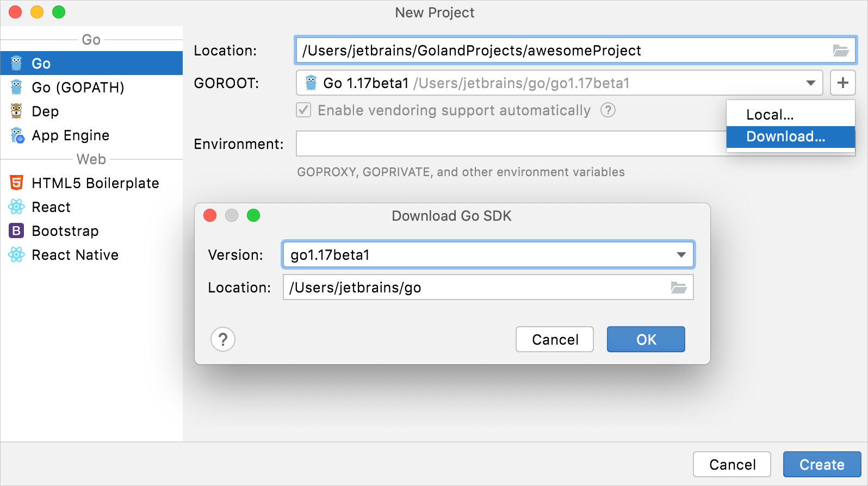Viewport: 868px width, 486px height.
Task: Confirm SDK download with OK button
Action: pos(646,340)
